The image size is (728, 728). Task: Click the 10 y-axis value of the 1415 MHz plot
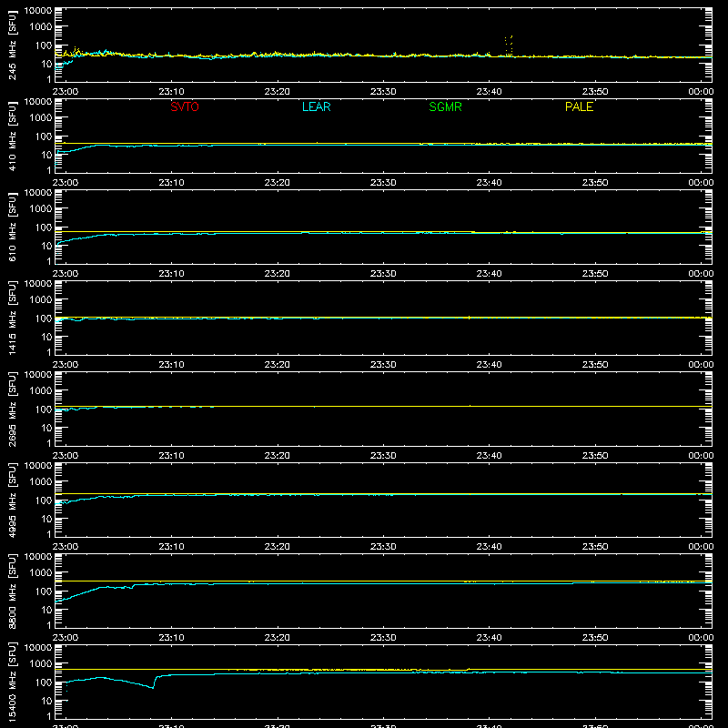pyautogui.click(x=46, y=337)
